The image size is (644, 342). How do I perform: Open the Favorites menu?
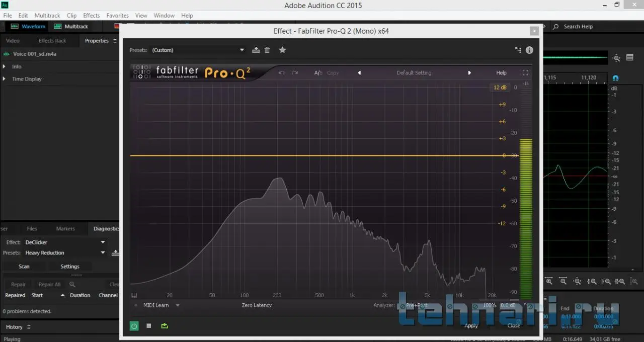click(x=117, y=16)
